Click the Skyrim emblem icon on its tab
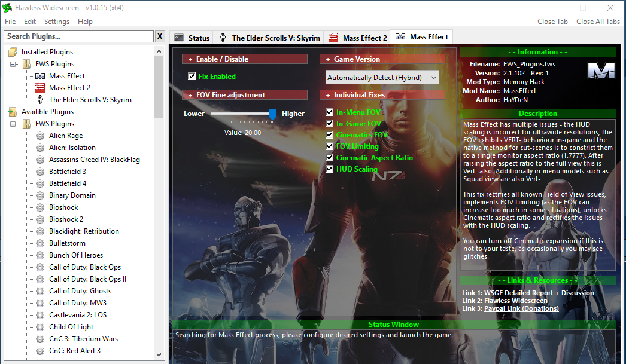 tap(223, 38)
